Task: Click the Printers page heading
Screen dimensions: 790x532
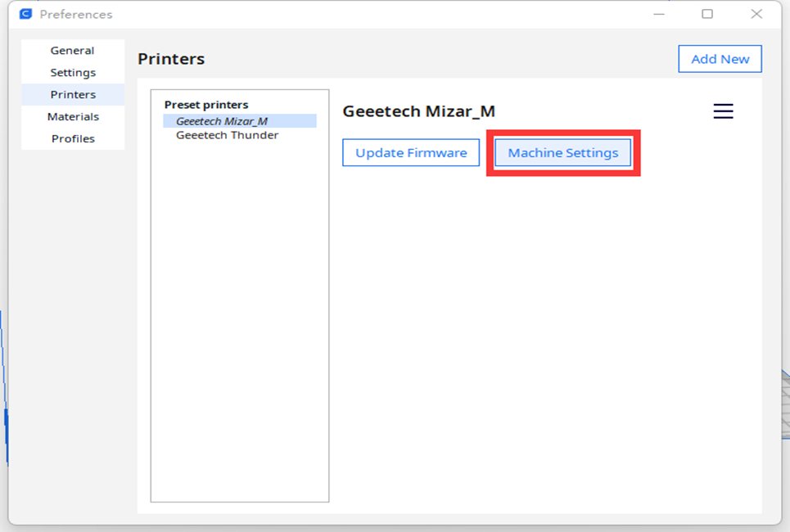Action: (171, 59)
